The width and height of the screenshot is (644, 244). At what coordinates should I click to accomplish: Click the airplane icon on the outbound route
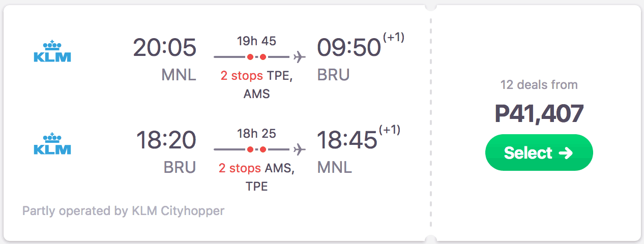(300, 57)
